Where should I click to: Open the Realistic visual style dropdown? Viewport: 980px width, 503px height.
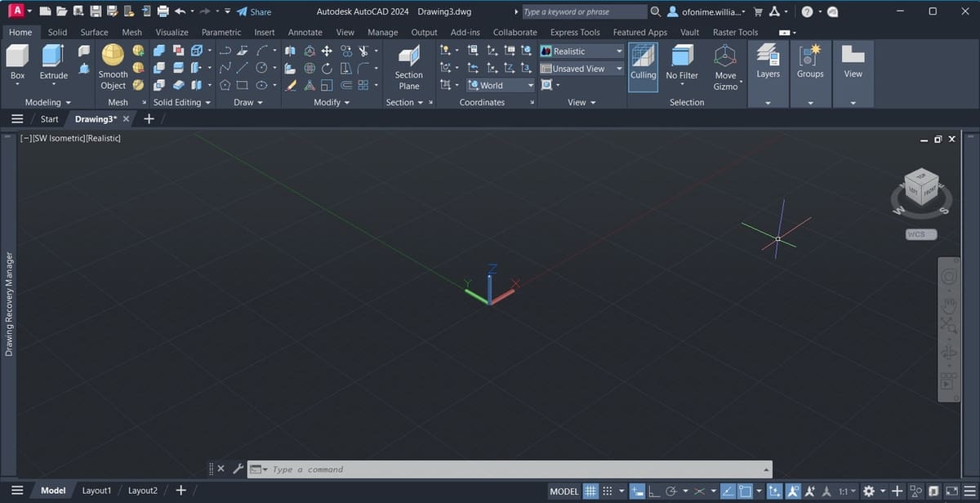[581, 51]
